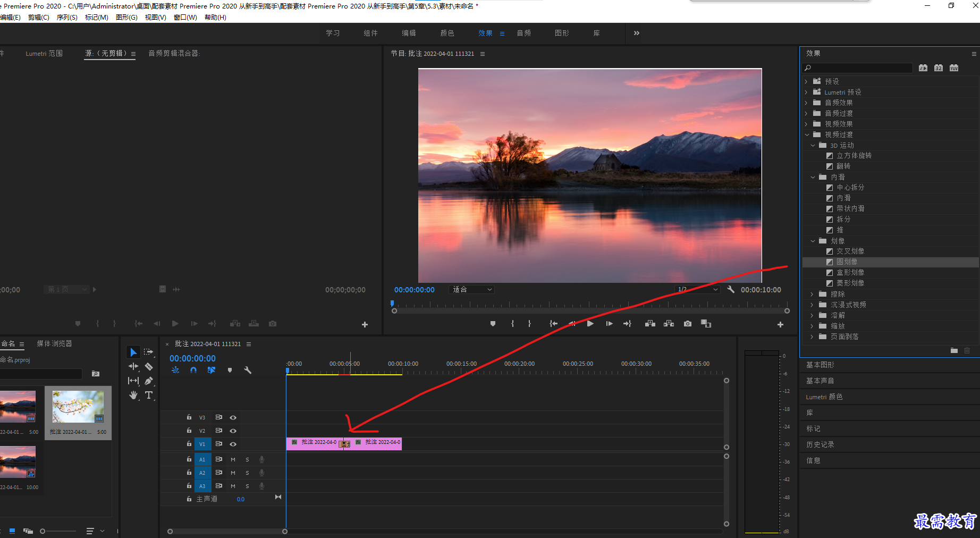Add marker in program monitor

(493, 324)
